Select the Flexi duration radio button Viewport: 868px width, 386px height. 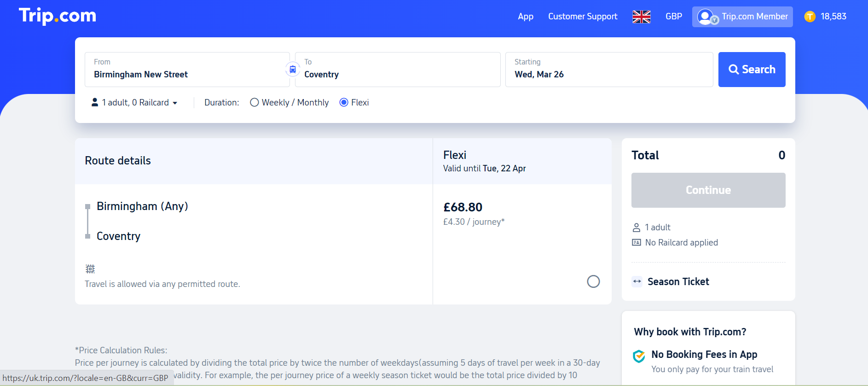pyautogui.click(x=344, y=102)
